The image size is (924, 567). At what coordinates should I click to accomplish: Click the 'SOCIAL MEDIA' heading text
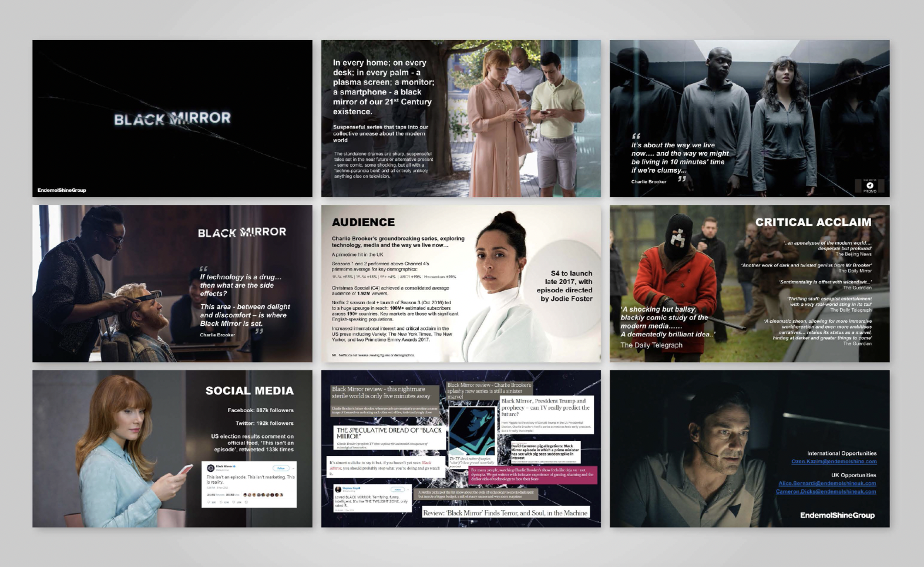pyautogui.click(x=249, y=391)
